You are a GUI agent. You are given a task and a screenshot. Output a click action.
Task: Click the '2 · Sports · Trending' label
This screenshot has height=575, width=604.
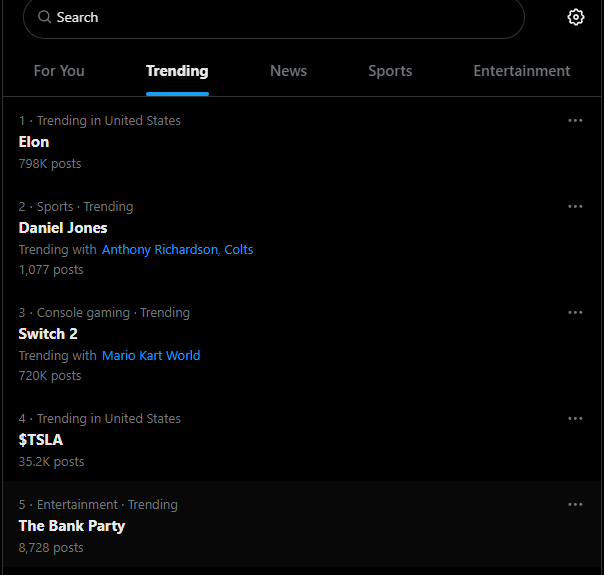76,207
